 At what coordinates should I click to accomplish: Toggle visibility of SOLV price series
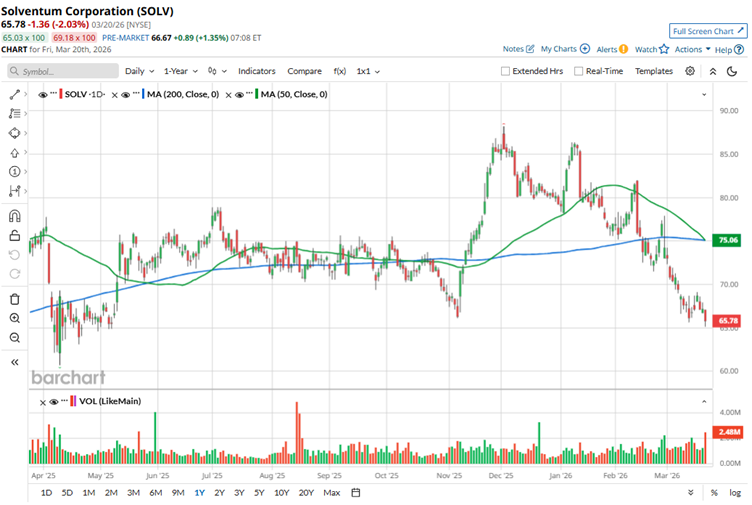coord(43,94)
